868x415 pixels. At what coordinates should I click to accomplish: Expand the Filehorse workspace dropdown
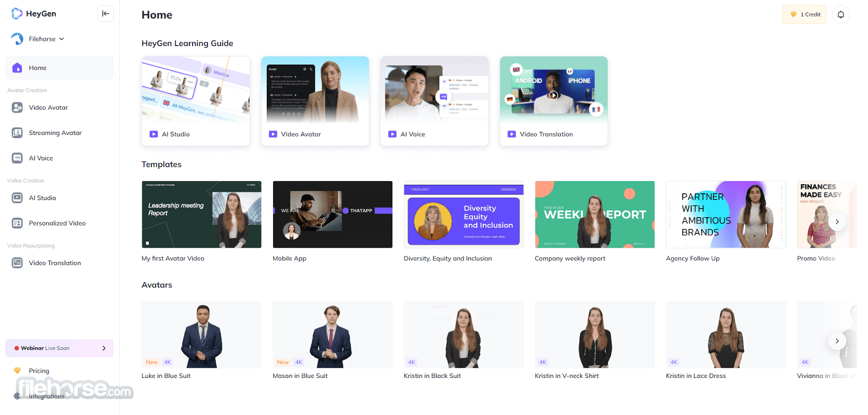61,39
